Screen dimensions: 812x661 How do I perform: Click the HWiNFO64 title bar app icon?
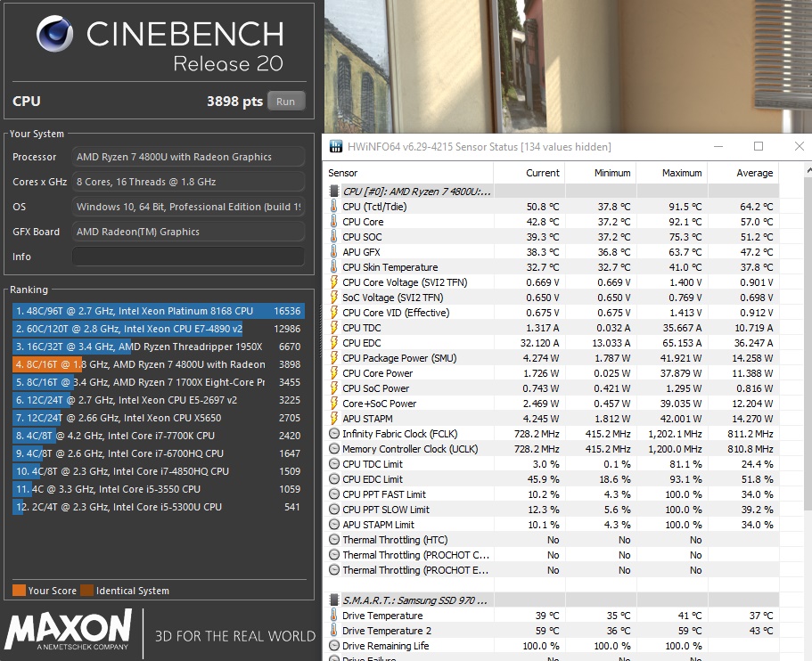click(335, 146)
